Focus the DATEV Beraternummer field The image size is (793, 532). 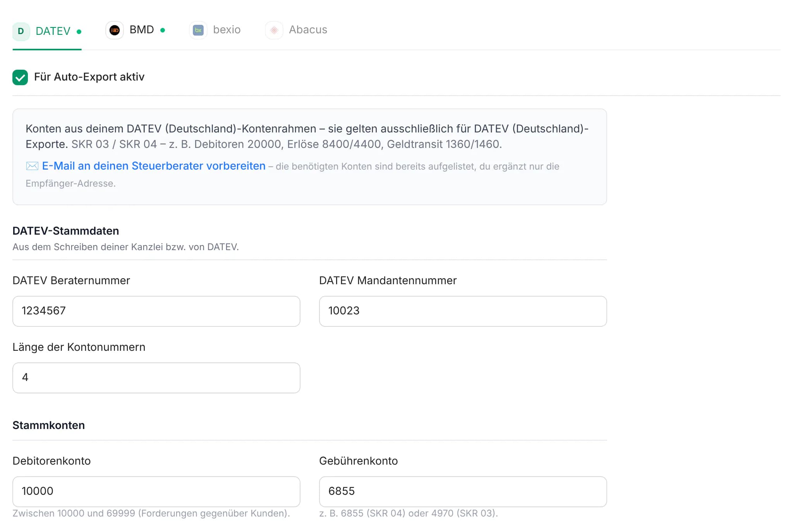click(x=156, y=311)
